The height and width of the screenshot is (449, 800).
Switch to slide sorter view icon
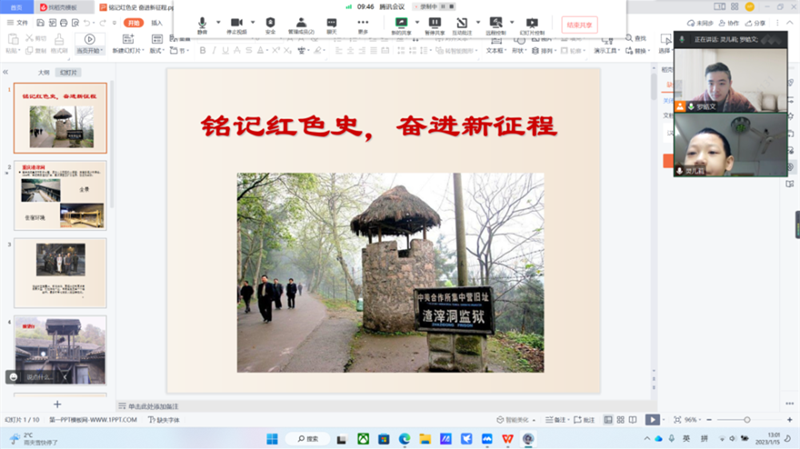[x=620, y=420]
